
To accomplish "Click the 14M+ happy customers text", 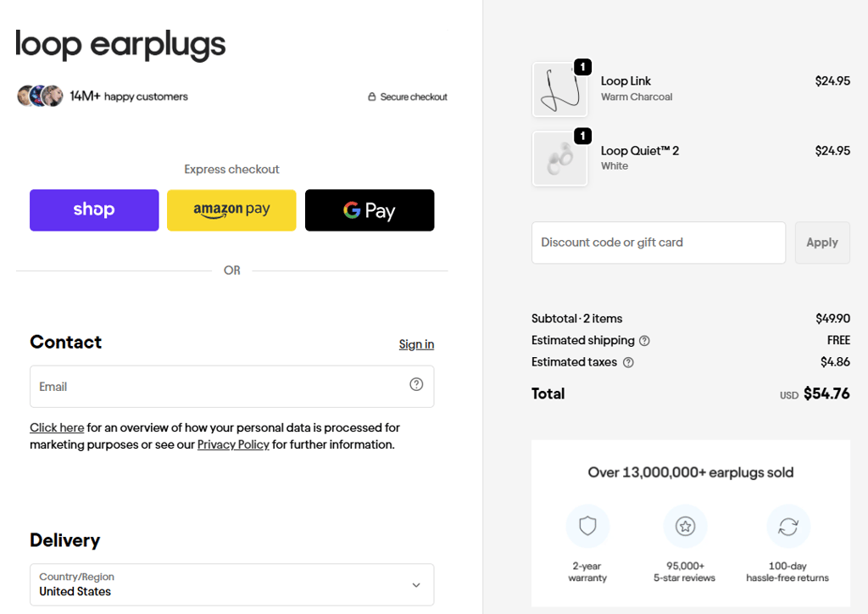I will [129, 97].
